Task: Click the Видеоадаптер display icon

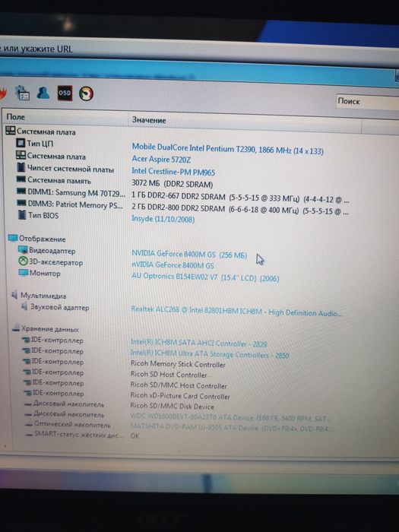Action: (23, 250)
